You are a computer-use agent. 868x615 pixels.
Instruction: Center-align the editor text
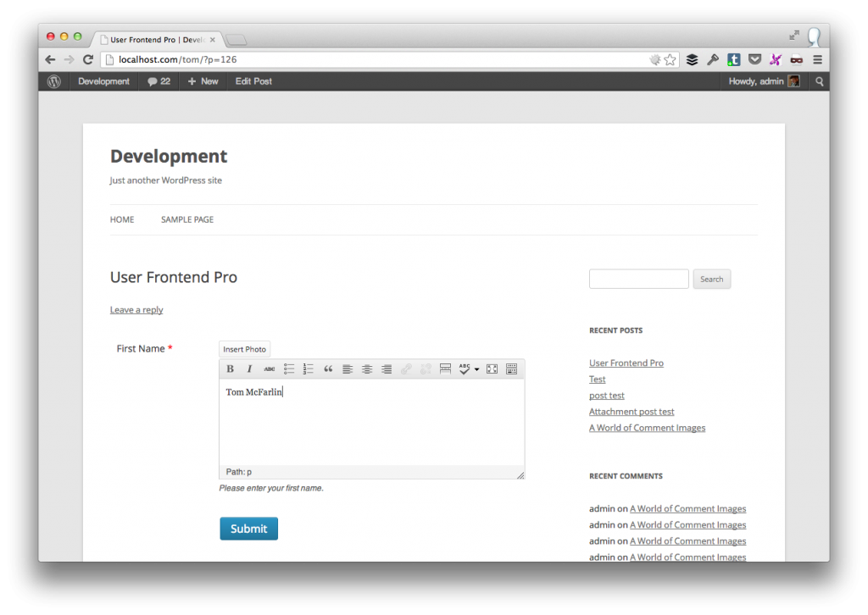pos(367,368)
